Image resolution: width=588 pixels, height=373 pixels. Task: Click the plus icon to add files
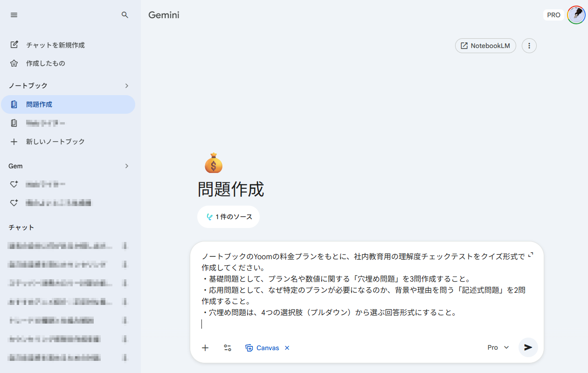[205, 348]
